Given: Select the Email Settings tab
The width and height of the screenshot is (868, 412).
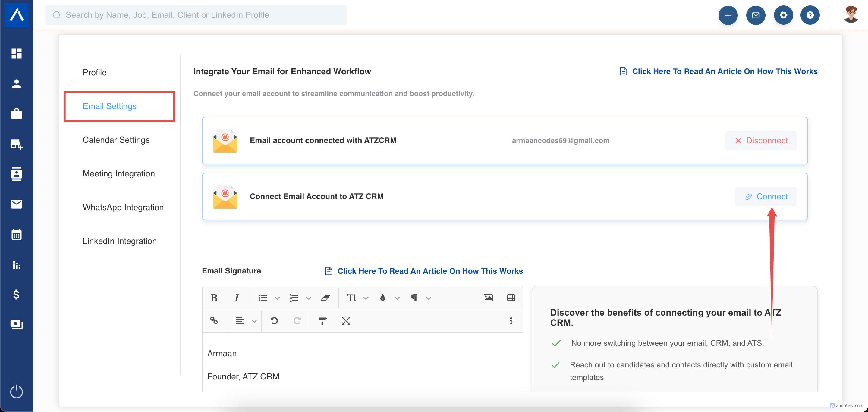Looking at the screenshot, I should click(x=110, y=106).
